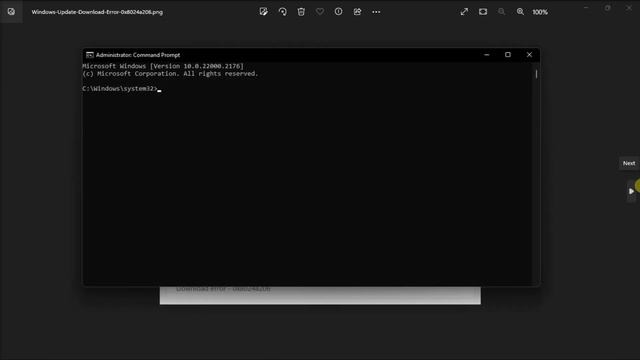Click the 100% zoom level label
This screenshot has width=640, height=360.
[540, 12]
